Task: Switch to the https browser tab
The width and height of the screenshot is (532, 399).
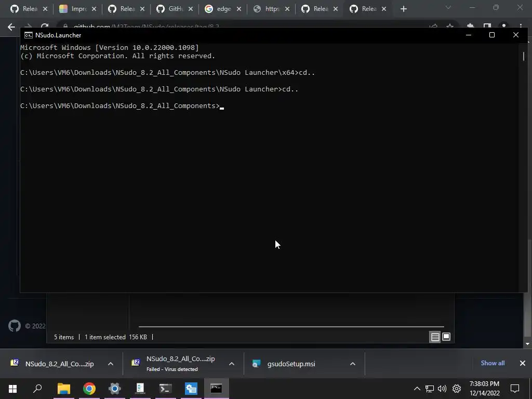Action: pos(271,9)
